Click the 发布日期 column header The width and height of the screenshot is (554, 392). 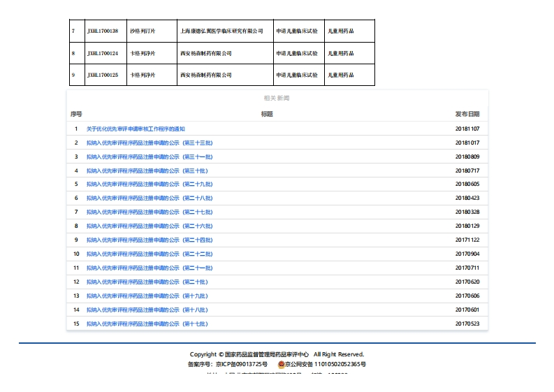coord(467,114)
